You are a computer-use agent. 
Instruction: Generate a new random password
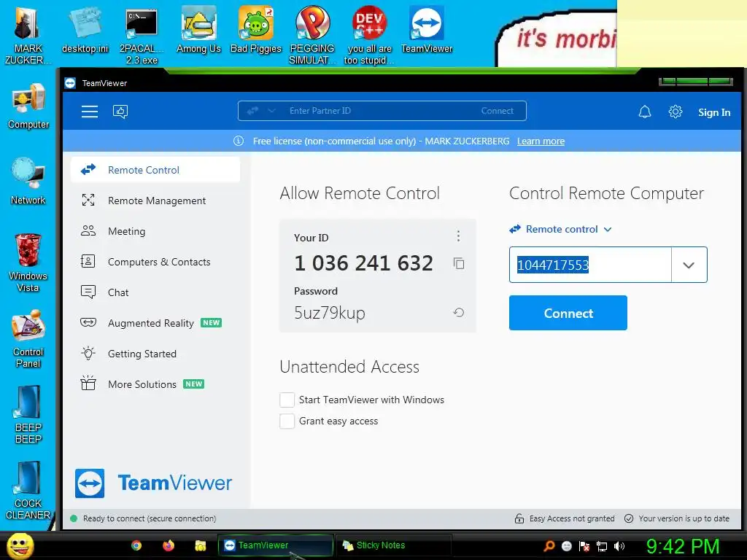458,312
